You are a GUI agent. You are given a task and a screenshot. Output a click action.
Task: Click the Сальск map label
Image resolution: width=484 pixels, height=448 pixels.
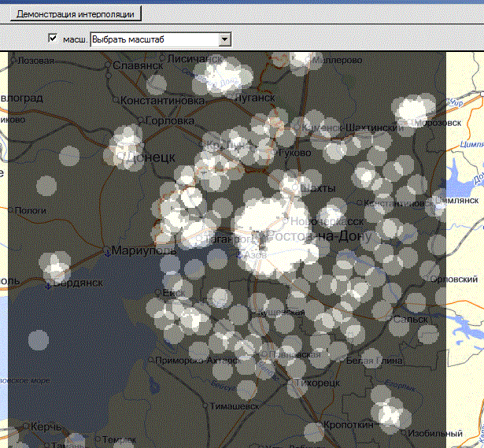pyautogui.click(x=410, y=319)
